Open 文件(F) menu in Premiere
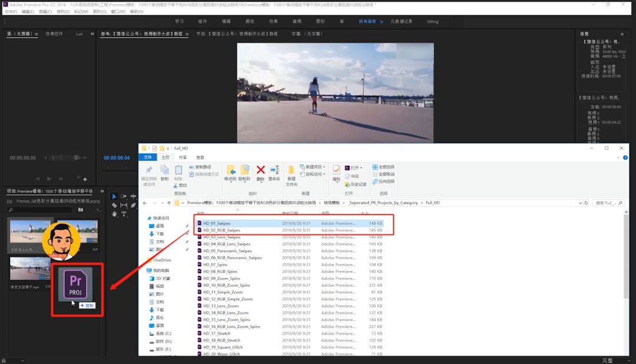The image size is (636, 364). pos(11,12)
